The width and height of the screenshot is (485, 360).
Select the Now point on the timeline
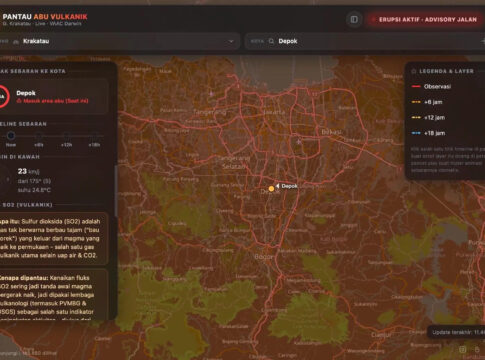(11, 136)
